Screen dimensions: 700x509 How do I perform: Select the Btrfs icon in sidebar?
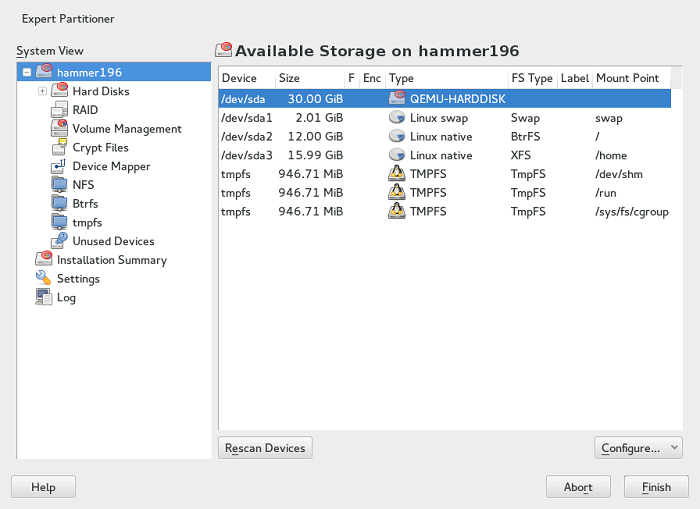(x=59, y=204)
